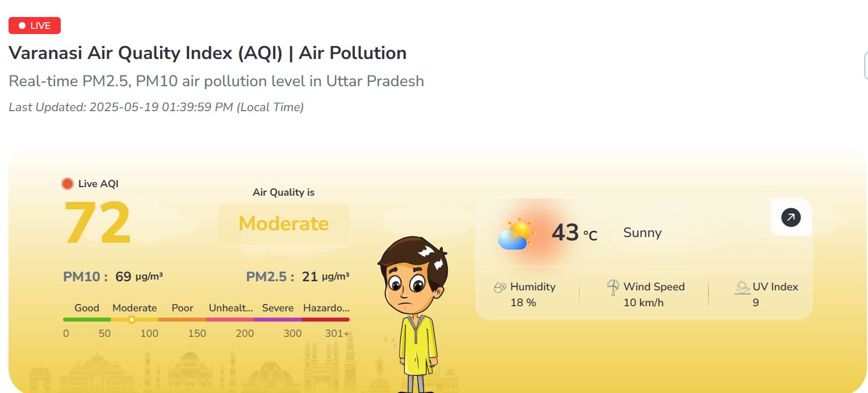Click the Varanasi Air Quality Index heading
The width and height of the screenshot is (868, 393).
207,53
